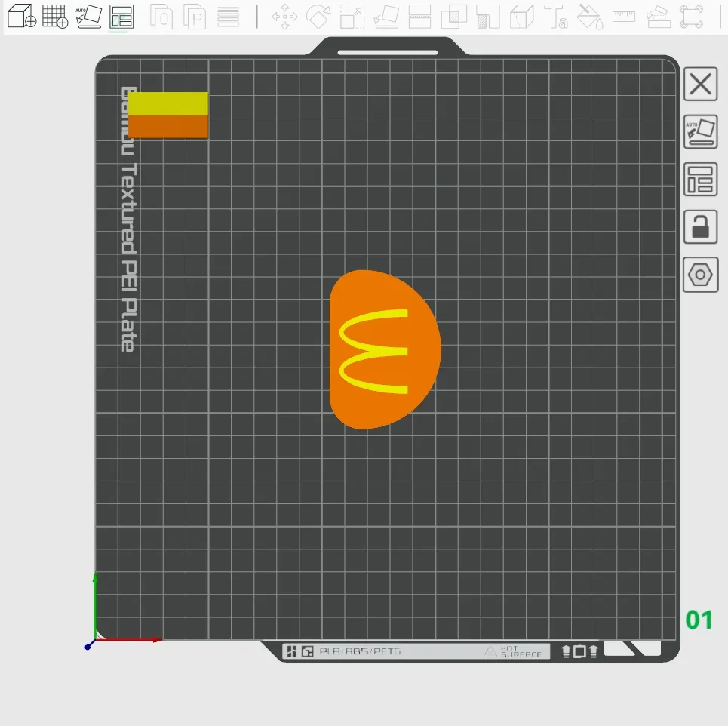Select the Measure ruler tool

point(624,17)
